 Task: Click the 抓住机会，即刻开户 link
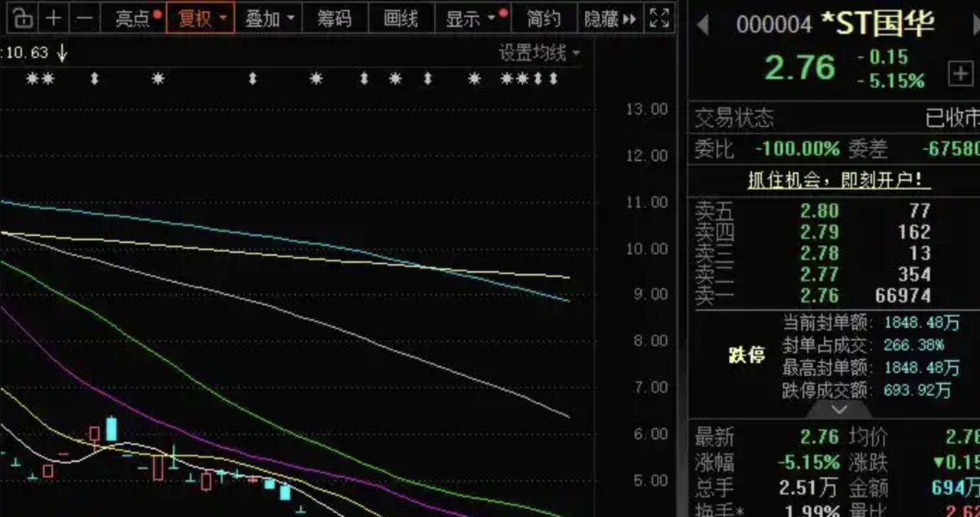click(839, 181)
